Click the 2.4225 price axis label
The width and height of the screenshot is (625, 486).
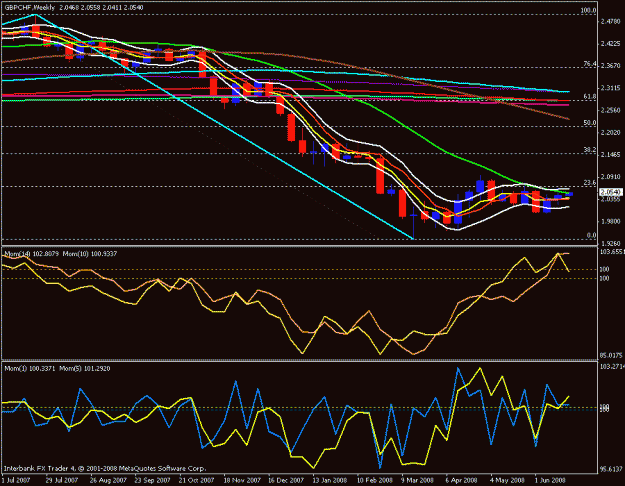click(611, 44)
